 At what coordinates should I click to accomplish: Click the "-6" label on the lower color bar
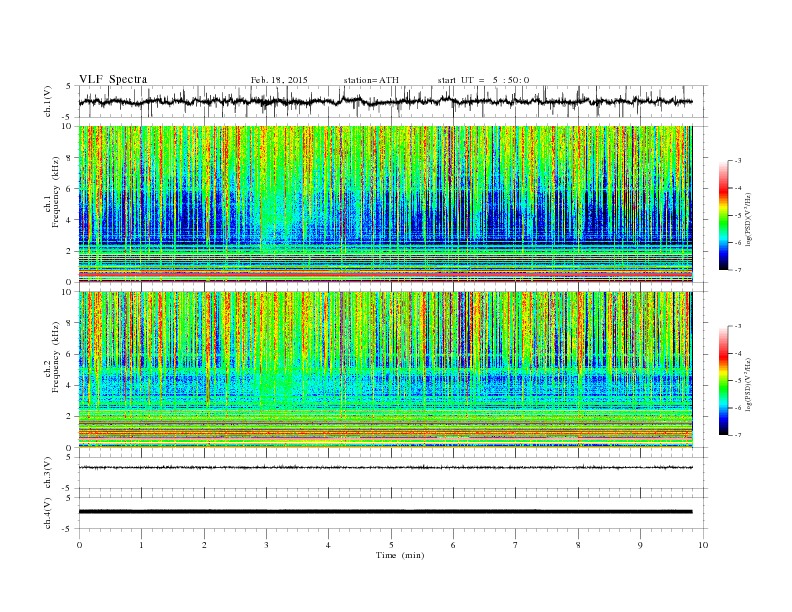[738, 408]
